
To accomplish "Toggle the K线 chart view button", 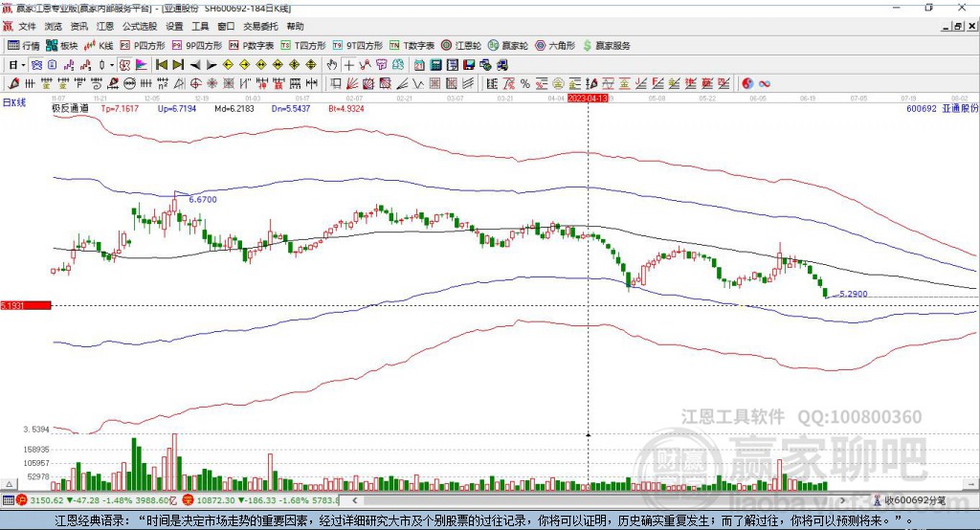I will (x=99, y=46).
